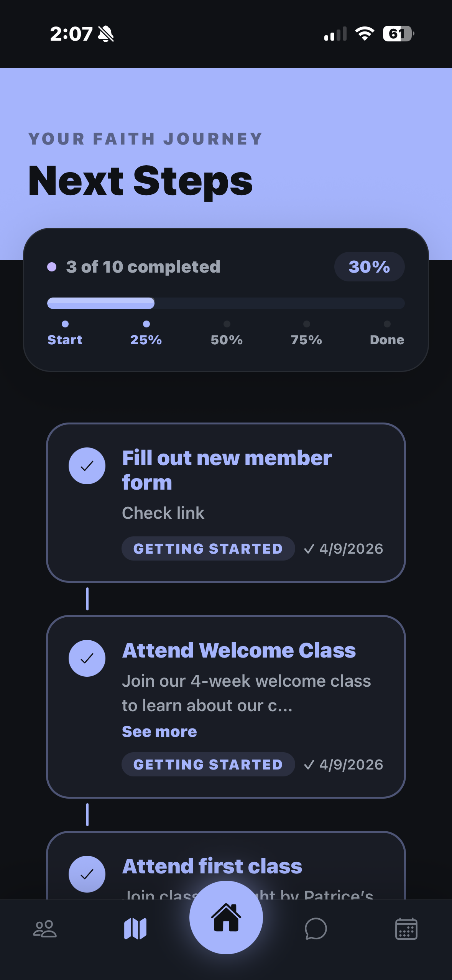Select the Done milestone marker
The height and width of the screenshot is (980, 452).
point(387,333)
